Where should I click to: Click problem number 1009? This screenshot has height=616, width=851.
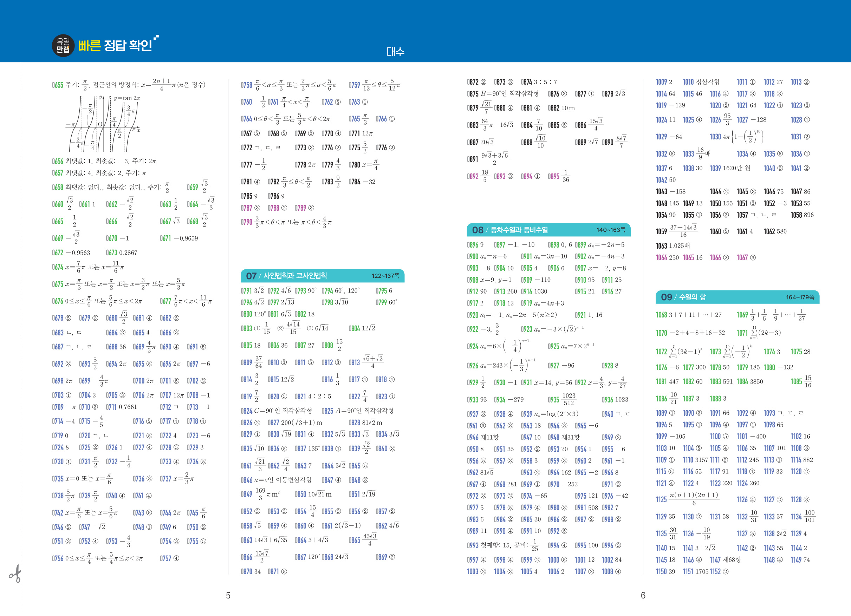click(661, 82)
